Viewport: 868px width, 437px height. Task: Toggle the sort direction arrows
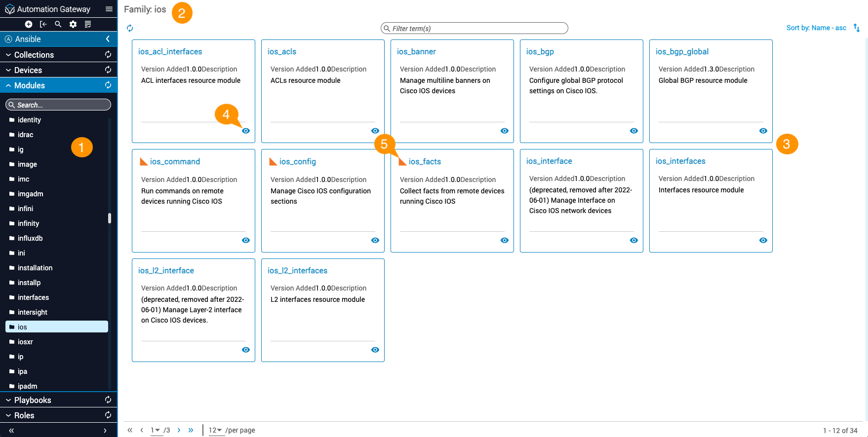coord(857,28)
